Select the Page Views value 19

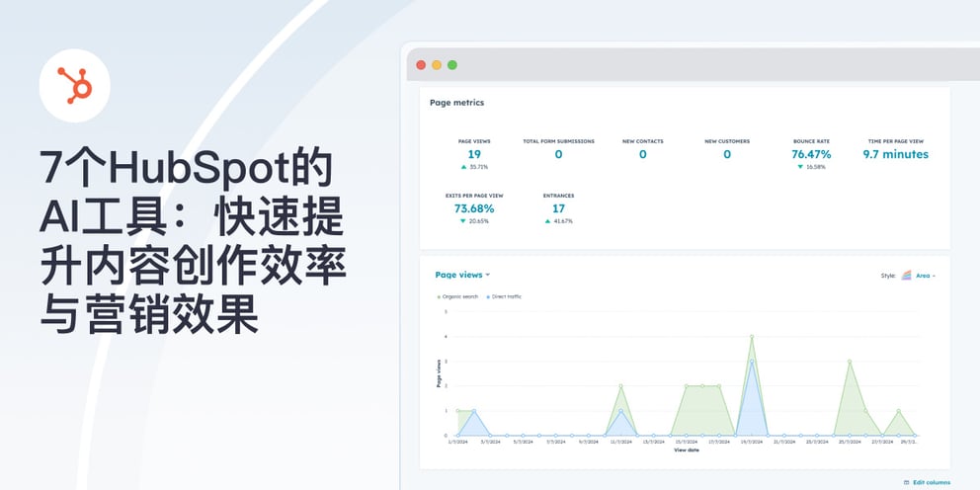474,154
